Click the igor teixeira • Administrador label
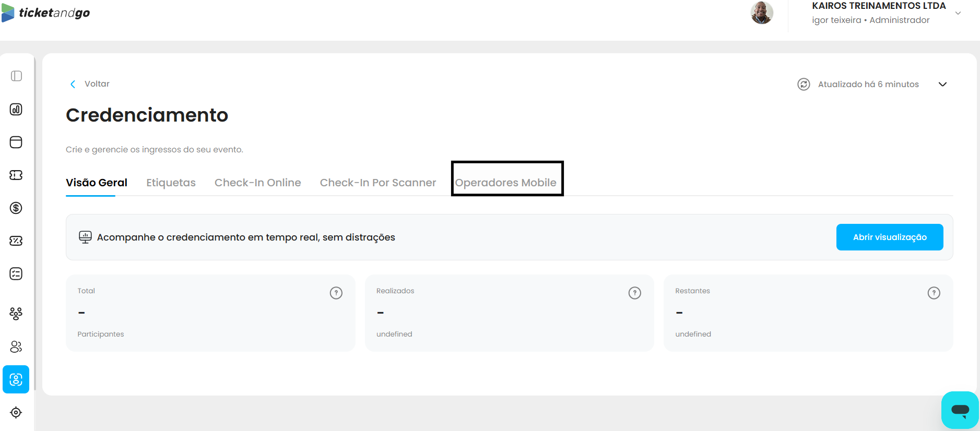Image resolution: width=980 pixels, height=431 pixels. [871, 20]
